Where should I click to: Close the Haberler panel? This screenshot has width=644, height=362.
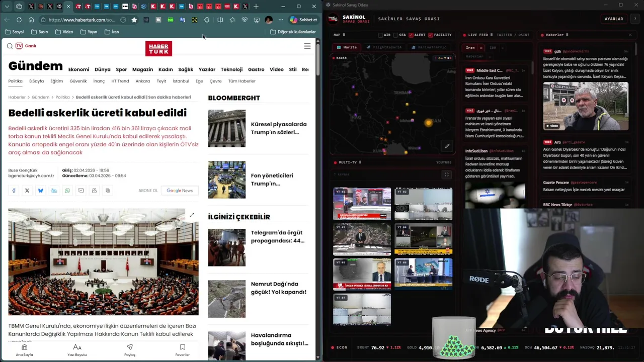[x=630, y=35]
